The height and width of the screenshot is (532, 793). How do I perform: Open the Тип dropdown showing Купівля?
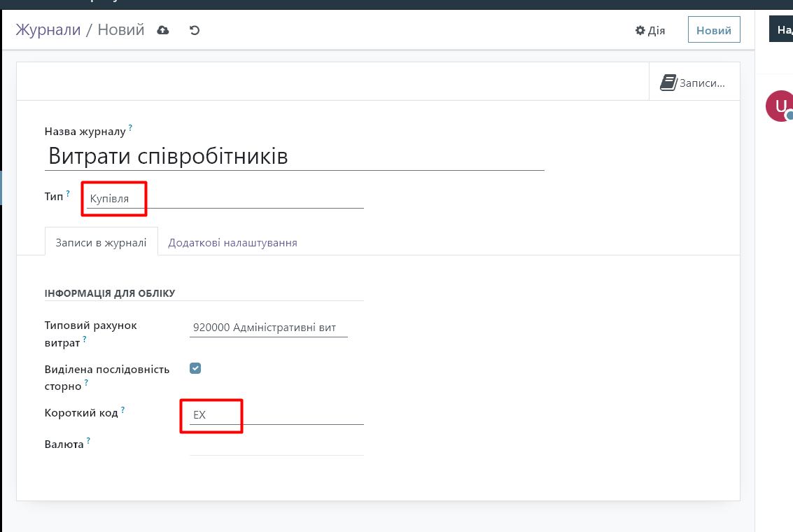coord(224,199)
